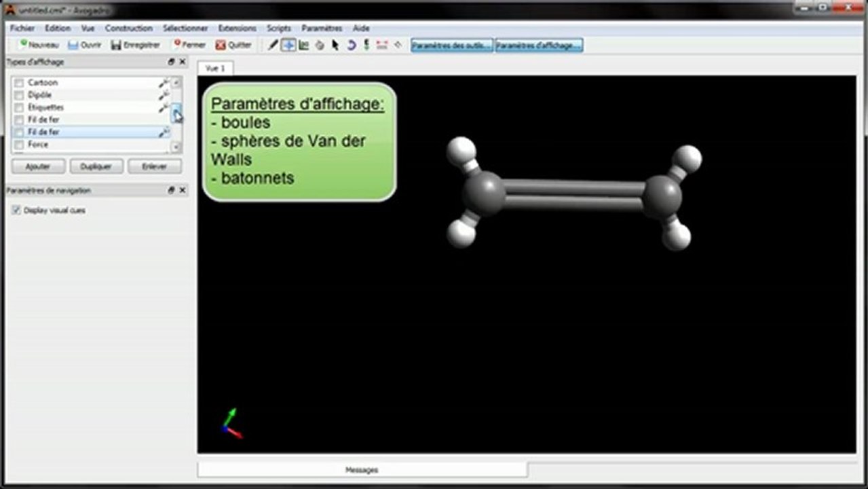Select the Auto Optimization tool
Screen dimensions: 868x489
(366, 45)
